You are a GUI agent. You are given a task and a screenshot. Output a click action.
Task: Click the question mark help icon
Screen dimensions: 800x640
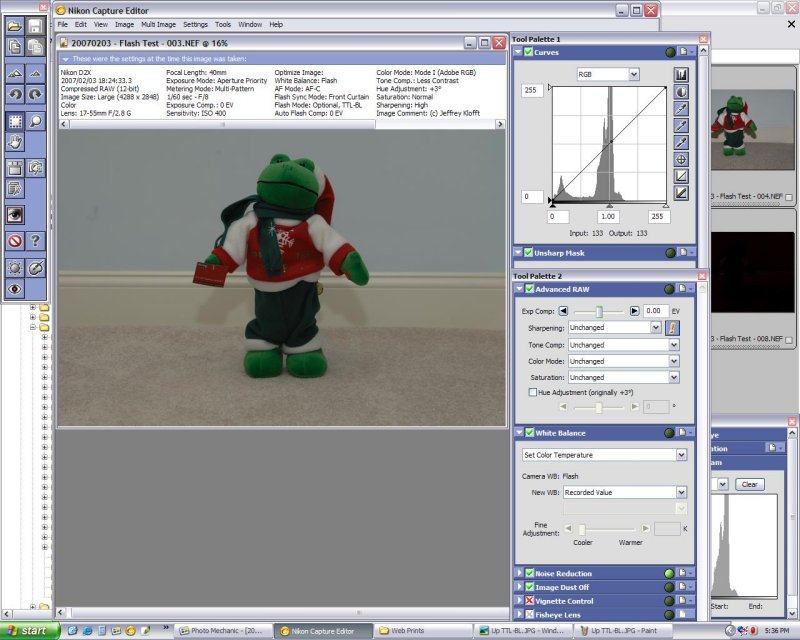click(x=35, y=241)
